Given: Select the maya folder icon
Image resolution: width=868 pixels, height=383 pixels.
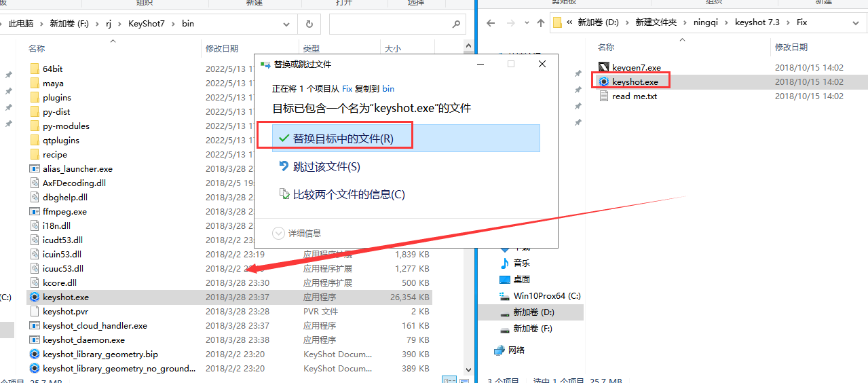Looking at the screenshot, I should pos(35,83).
